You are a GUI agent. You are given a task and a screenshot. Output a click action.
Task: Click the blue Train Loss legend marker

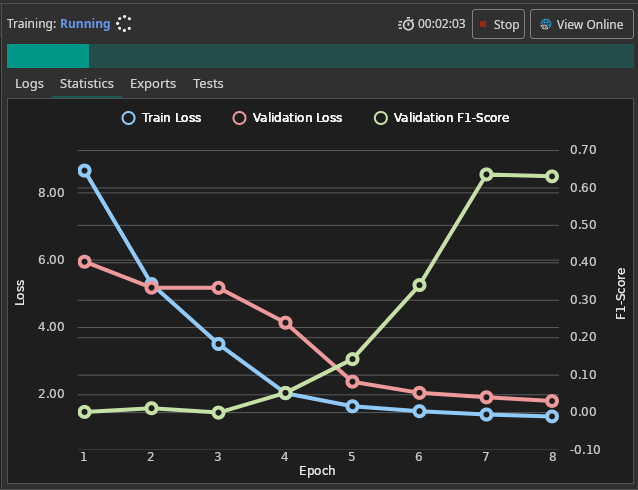click(x=128, y=118)
